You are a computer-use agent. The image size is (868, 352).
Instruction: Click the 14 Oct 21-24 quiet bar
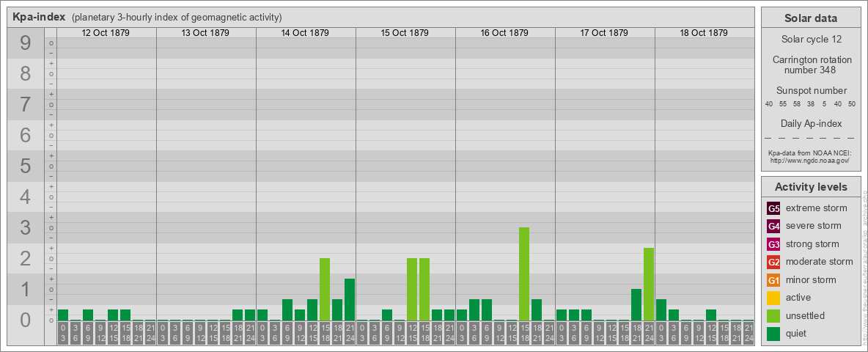[349, 299]
